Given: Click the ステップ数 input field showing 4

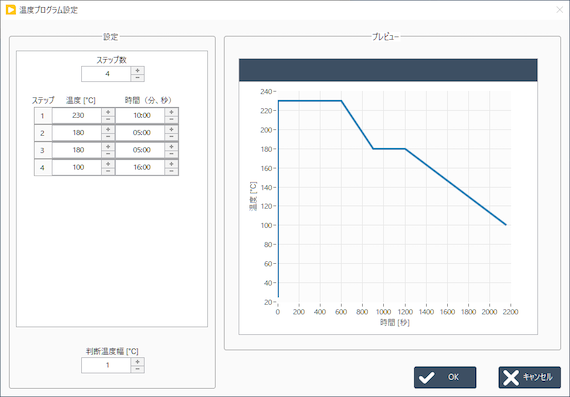Looking at the screenshot, I should pos(106,74).
